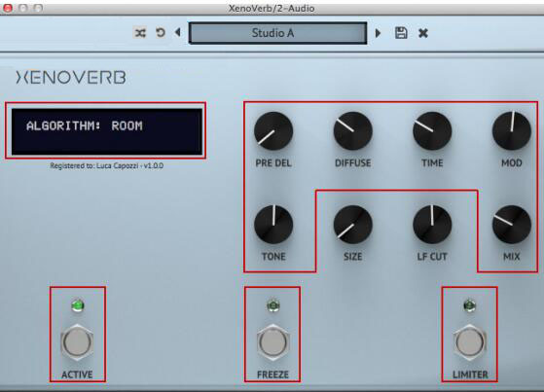Screen dimensions: 544x392
Task: Click the XenoVerb/2-Audio window title
Action: 272,8
